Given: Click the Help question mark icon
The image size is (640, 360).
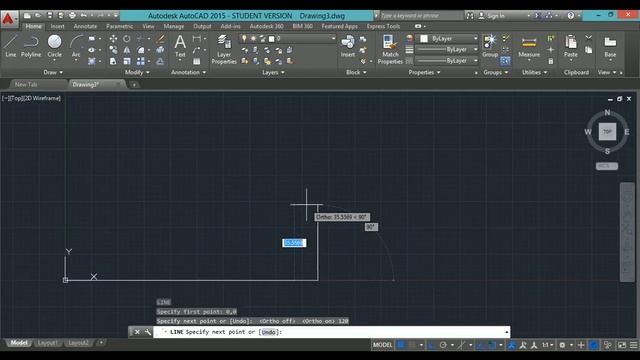Looking at the screenshot, I should 571,16.
